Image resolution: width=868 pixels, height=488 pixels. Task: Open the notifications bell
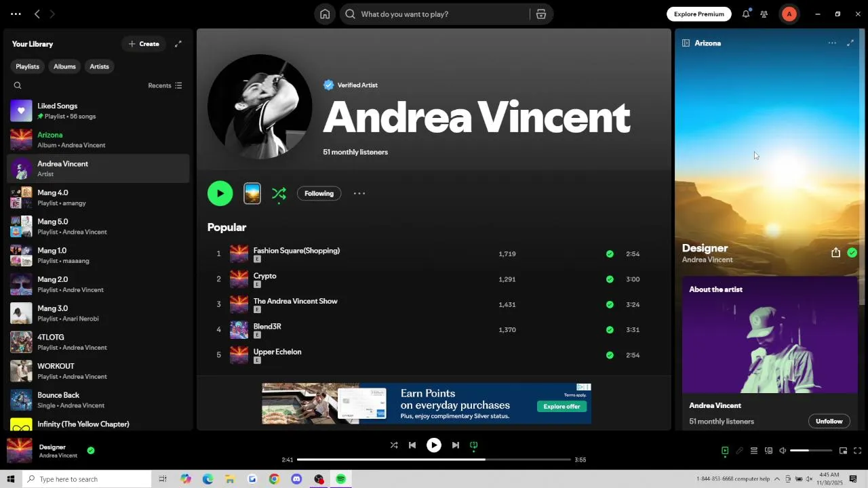[746, 14]
